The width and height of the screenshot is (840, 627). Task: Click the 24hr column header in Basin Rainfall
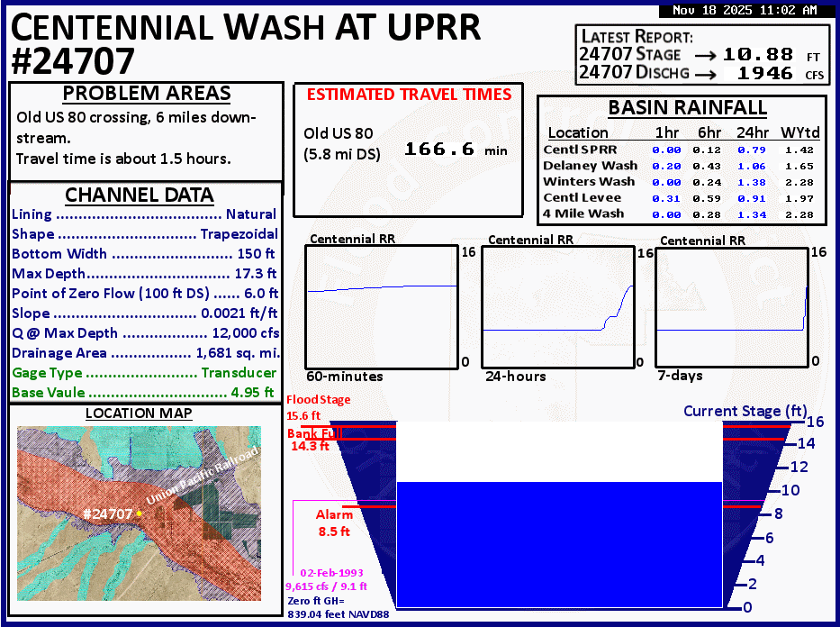[752, 132]
